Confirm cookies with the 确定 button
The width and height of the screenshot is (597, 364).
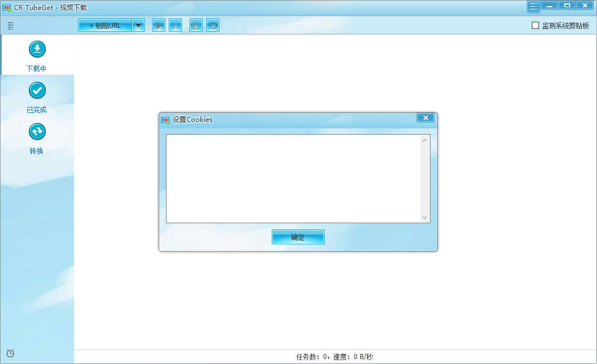(298, 237)
